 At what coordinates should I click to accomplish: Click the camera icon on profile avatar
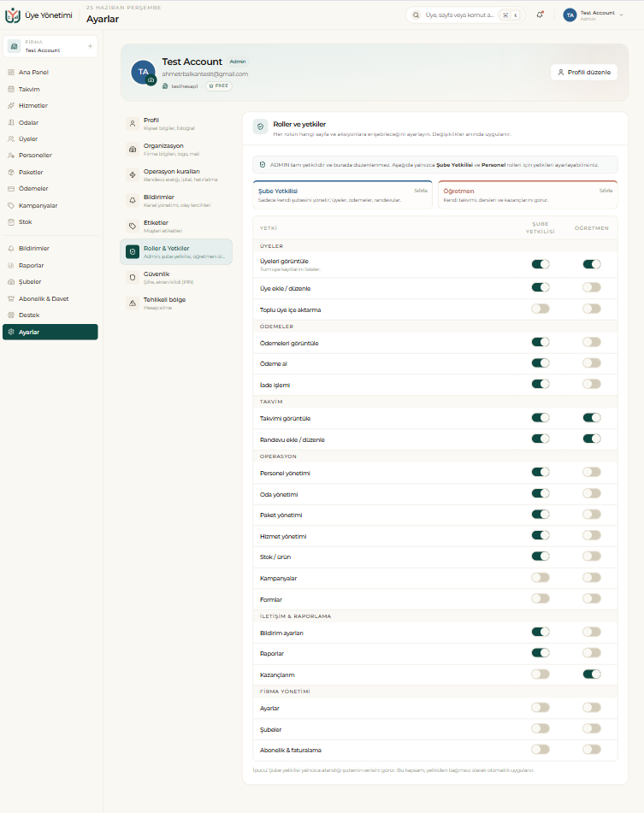(151, 80)
